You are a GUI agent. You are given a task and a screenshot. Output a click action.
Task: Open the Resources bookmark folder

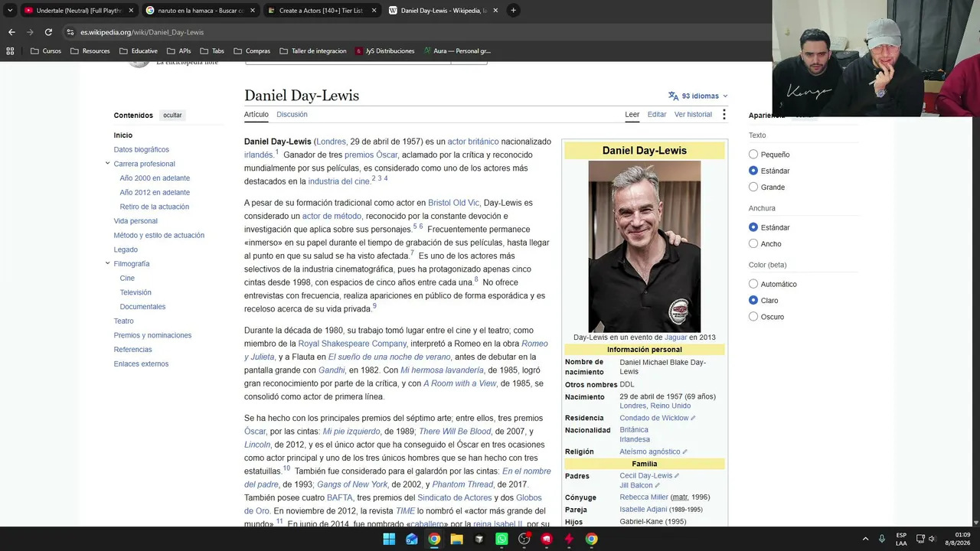click(90, 51)
